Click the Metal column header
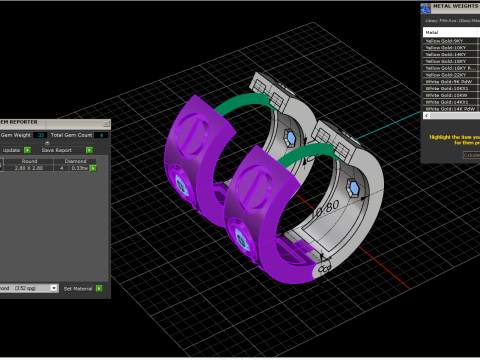Viewport: 480px width, 360px height. [x=451, y=32]
